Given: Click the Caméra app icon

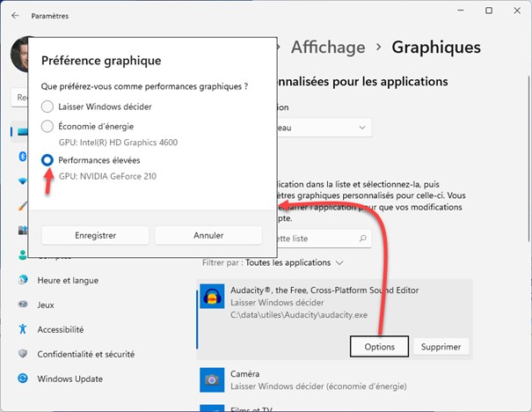Looking at the screenshot, I should [211, 379].
